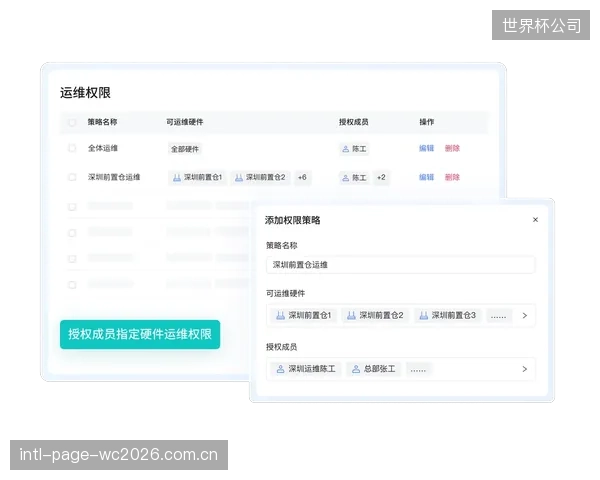Viewport: 600px width, 480px height.
Task: Click the 添加权限策略 dialog title
Action: (293, 220)
